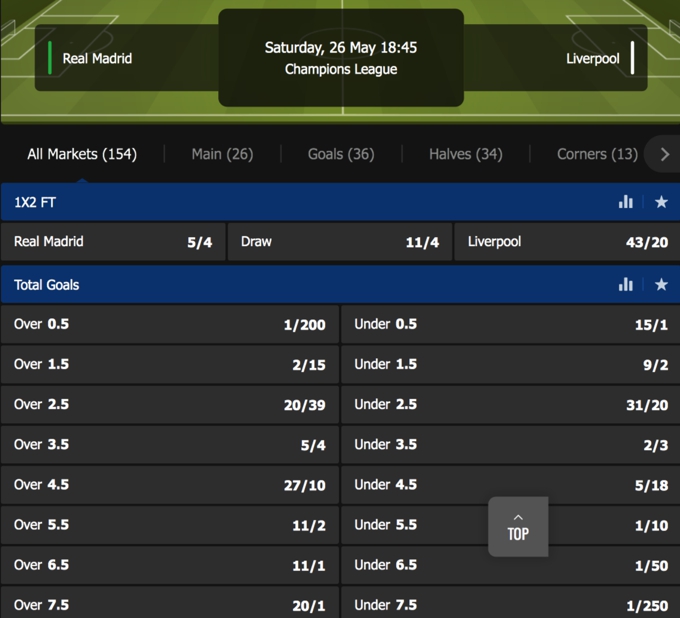Select Over 5.5 at 11/2
This screenshot has width=680, height=618.
click(x=170, y=525)
